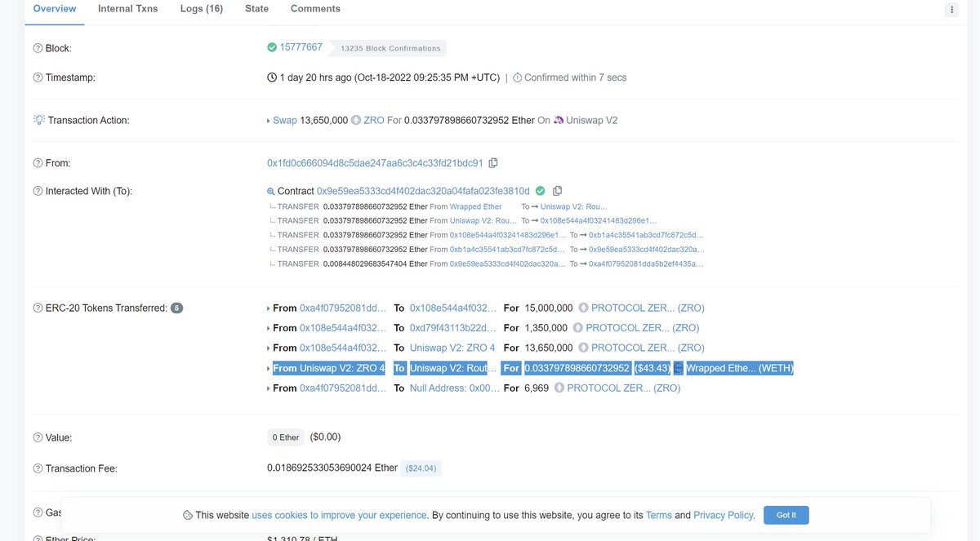This screenshot has width=980, height=541.
Task: Click help icon next to Timestamp
Action: (x=38, y=78)
